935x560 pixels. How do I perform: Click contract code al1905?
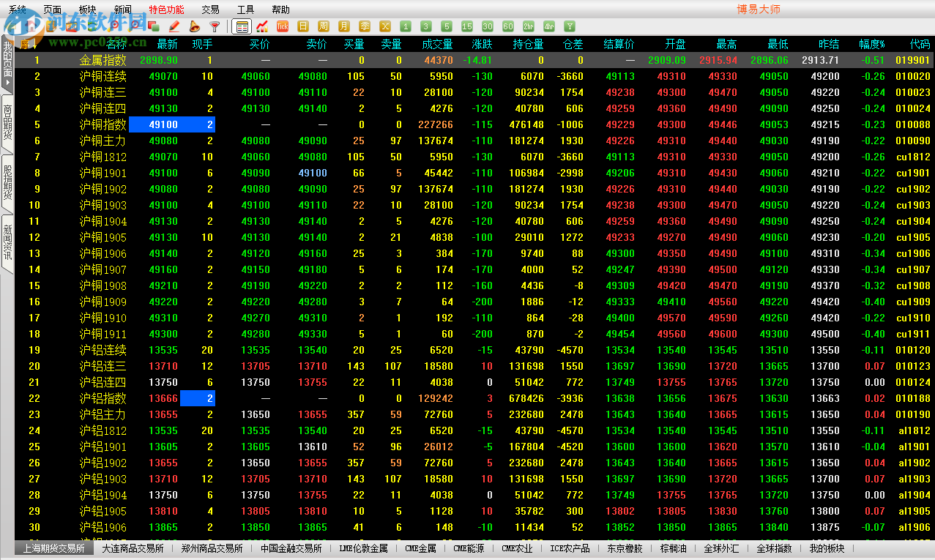914,511
